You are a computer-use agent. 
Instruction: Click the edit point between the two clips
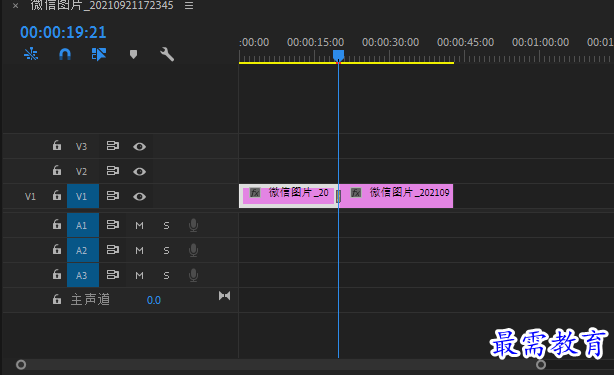339,196
